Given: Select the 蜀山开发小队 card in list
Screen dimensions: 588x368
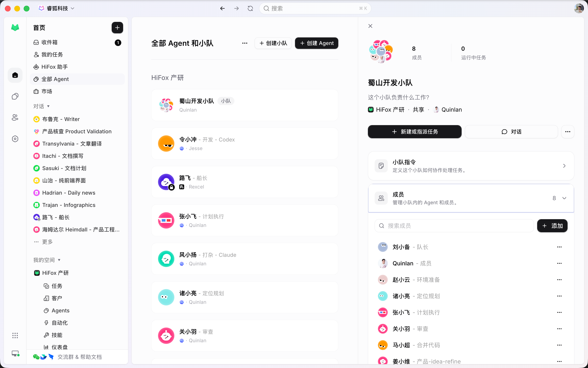Looking at the screenshot, I should (x=245, y=105).
